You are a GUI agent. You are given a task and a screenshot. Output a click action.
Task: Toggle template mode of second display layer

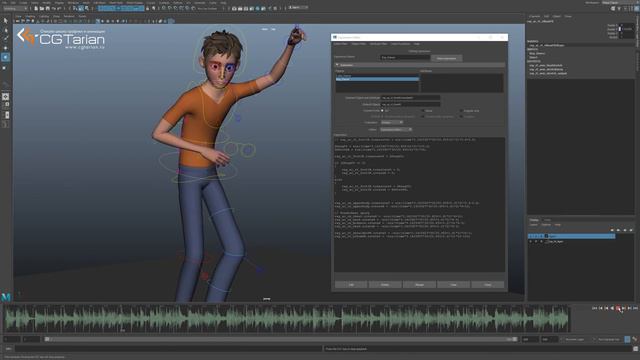tap(541, 241)
